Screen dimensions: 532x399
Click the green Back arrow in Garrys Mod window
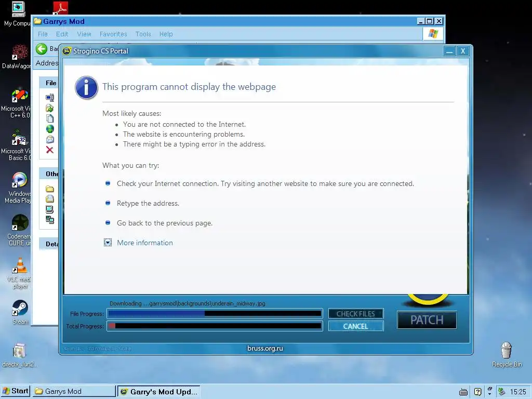(x=42, y=49)
